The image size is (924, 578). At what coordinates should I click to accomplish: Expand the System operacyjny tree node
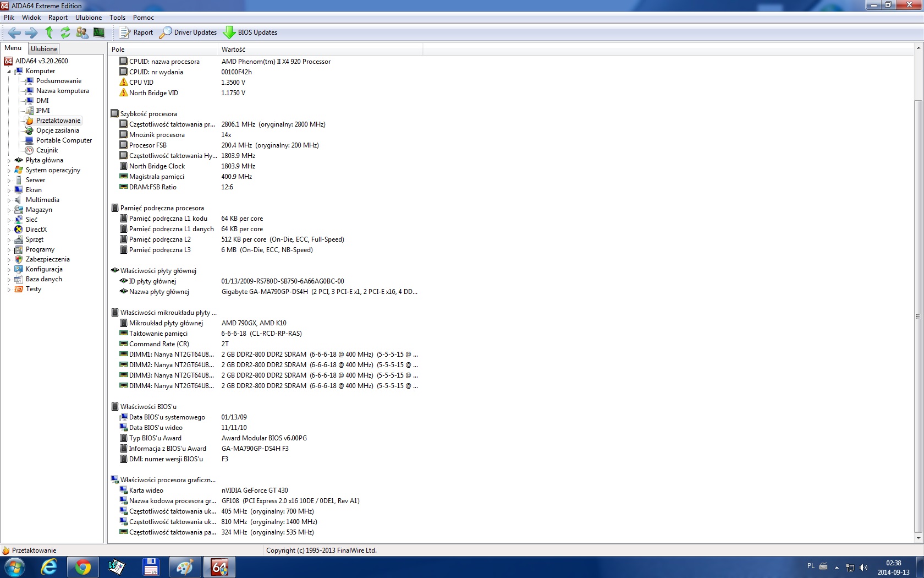9,171
